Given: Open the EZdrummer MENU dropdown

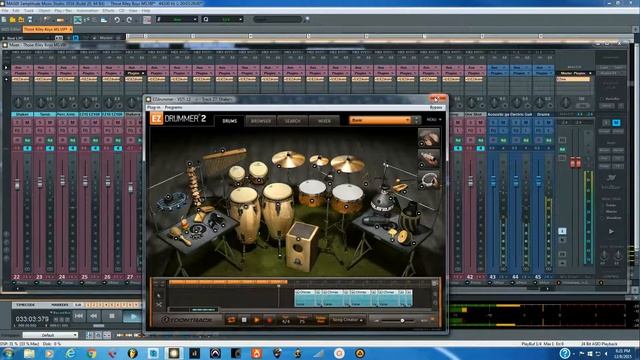Looking at the screenshot, I should [433, 120].
